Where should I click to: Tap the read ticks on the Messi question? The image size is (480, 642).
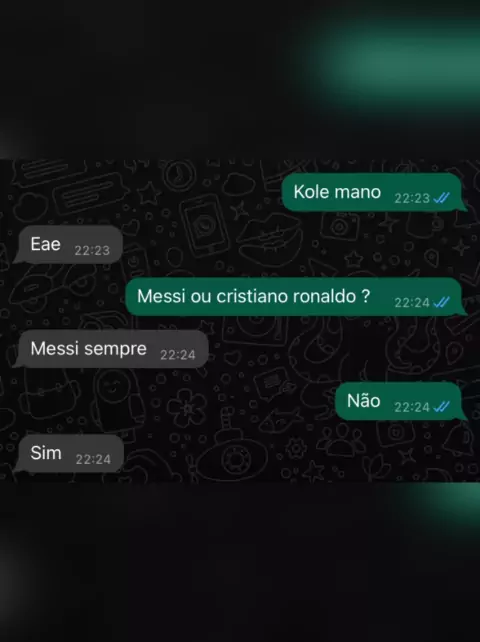pyautogui.click(x=442, y=303)
